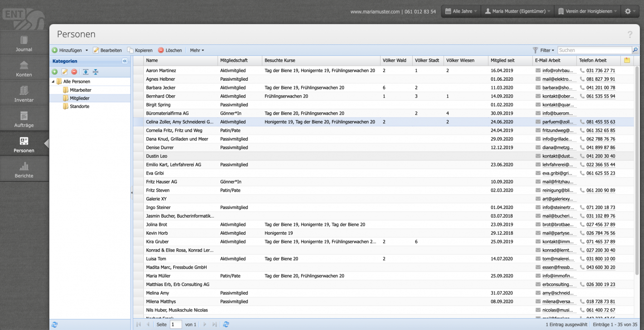Open the Mehr dropdown menu
Image resolution: width=644 pixels, height=330 pixels.
pyautogui.click(x=197, y=50)
